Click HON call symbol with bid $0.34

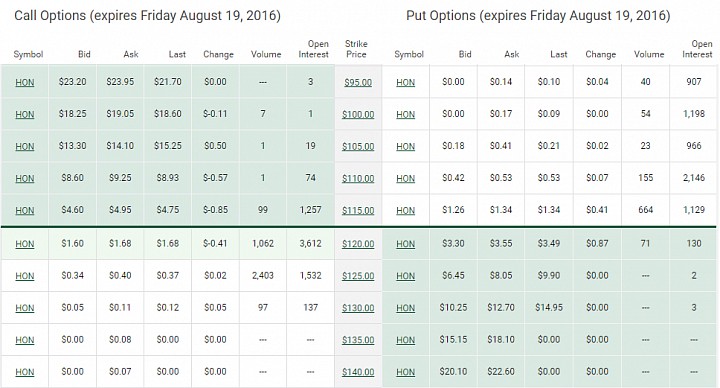click(x=25, y=276)
